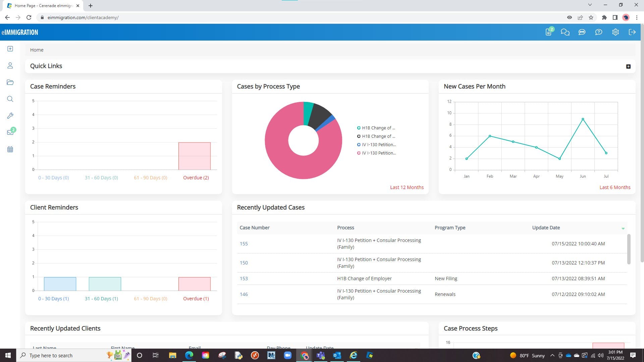This screenshot has height=362, width=644.
Task: Open the cases folder icon in sidebar
Action: point(10,82)
